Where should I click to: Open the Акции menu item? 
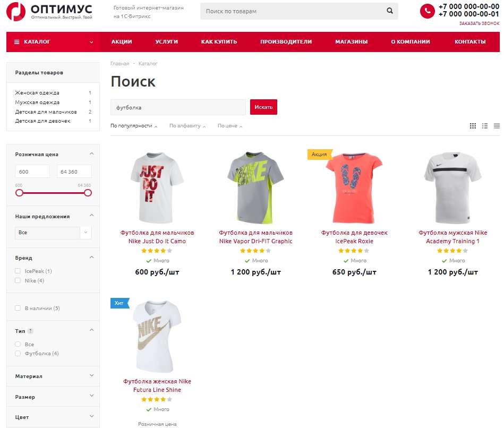click(122, 42)
